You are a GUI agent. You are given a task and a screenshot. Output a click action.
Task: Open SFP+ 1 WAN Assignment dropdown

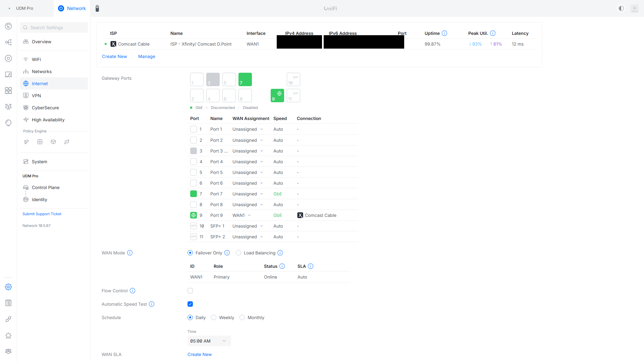click(248, 226)
